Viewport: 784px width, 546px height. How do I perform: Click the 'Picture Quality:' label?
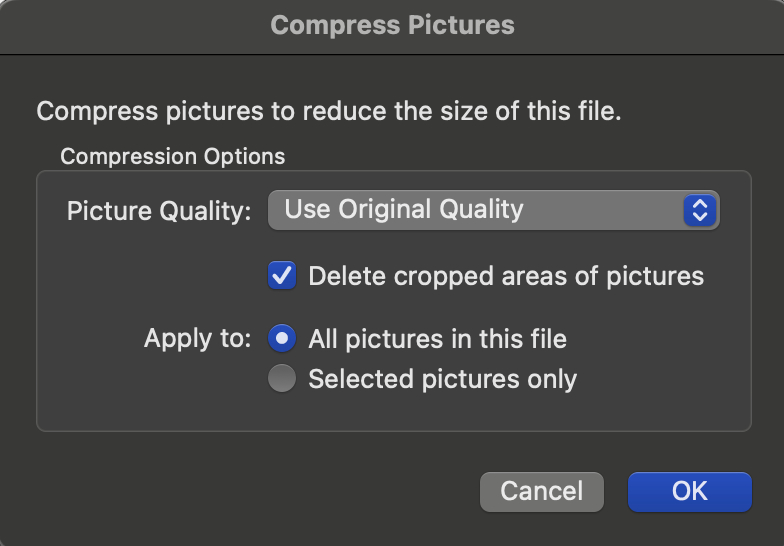[x=158, y=212]
